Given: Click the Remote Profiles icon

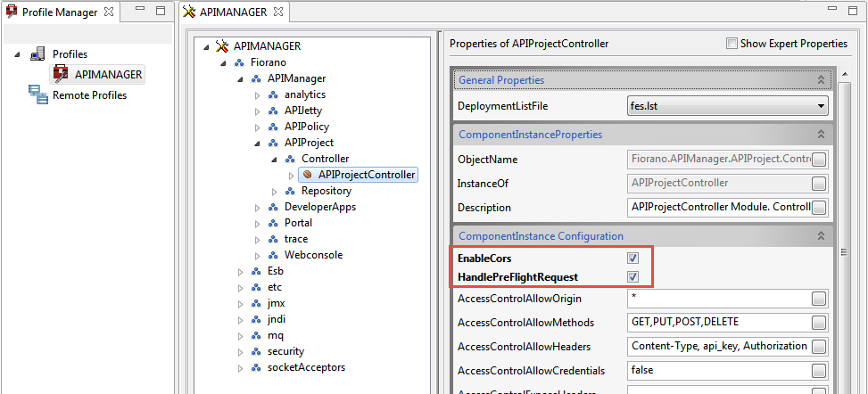Looking at the screenshot, I should click(x=37, y=94).
